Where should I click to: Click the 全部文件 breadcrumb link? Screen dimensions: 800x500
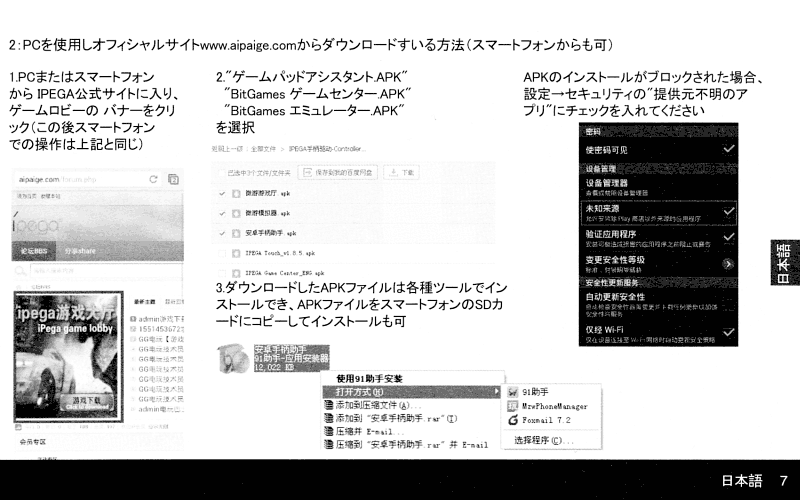tap(263, 149)
